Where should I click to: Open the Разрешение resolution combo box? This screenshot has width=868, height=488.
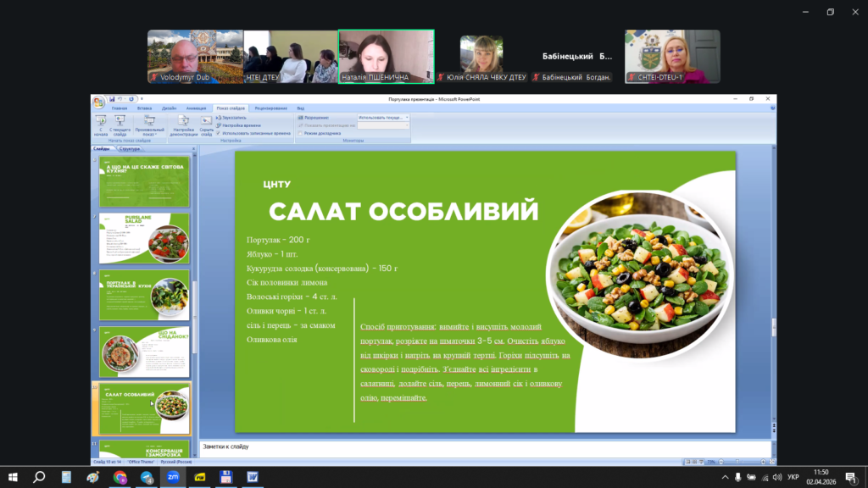click(x=383, y=118)
